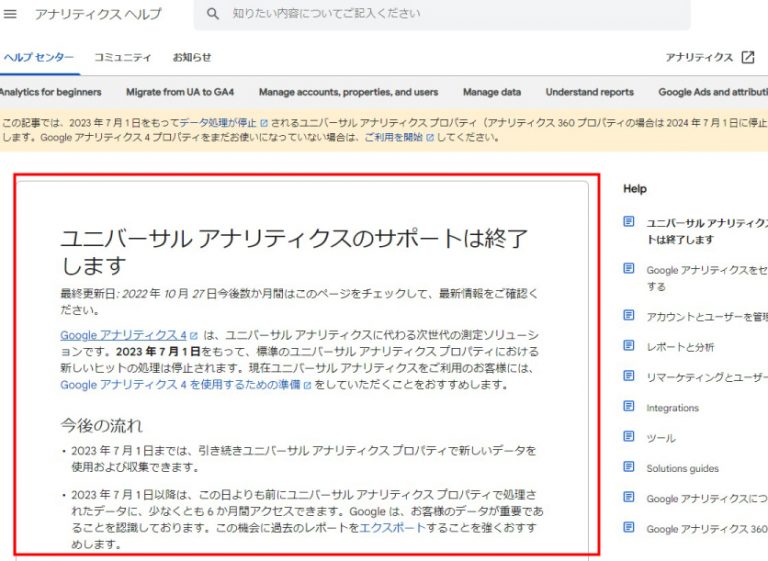Open sidebar item Google アナリティクスについて
768x561 pixels.
click(707, 499)
